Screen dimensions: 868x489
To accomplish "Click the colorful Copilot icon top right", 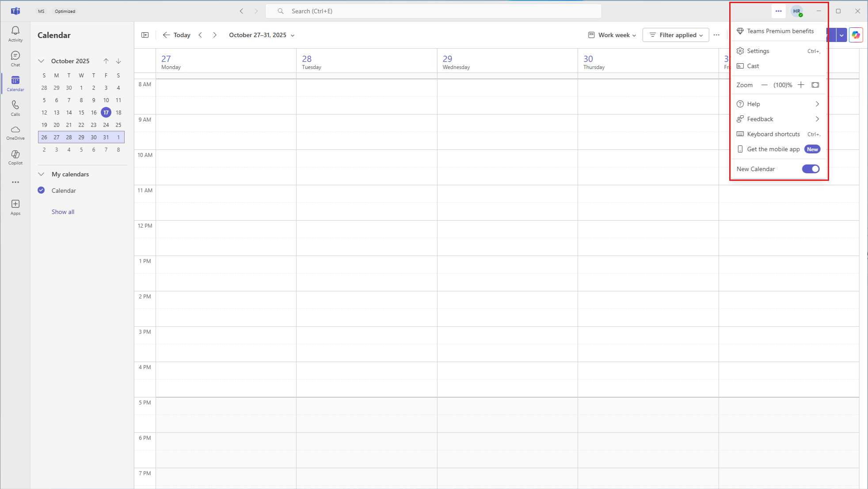I will pos(856,35).
